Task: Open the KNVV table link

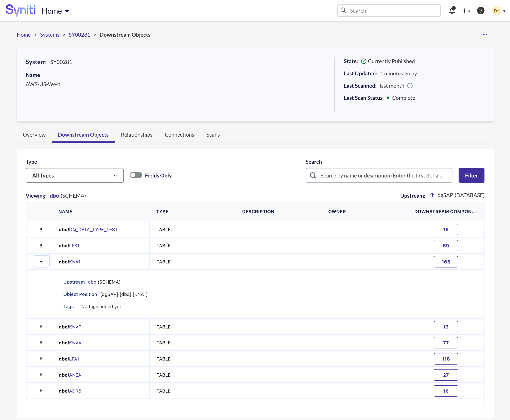Action: pyautogui.click(x=76, y=343)
